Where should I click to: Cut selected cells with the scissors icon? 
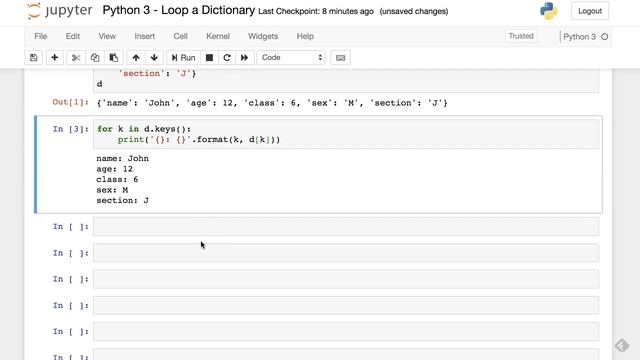(76, 58)
